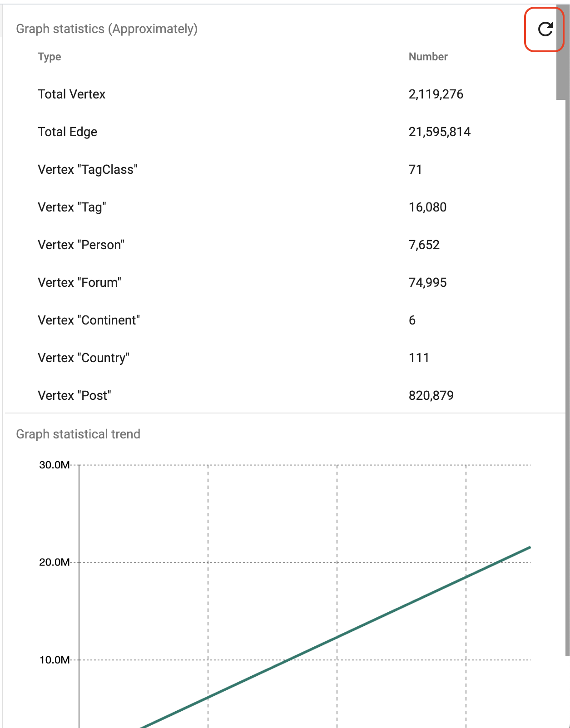This screenshot has height=728, width=570.
Task: Click the 30.0M y-axis label
Action: 55,465
